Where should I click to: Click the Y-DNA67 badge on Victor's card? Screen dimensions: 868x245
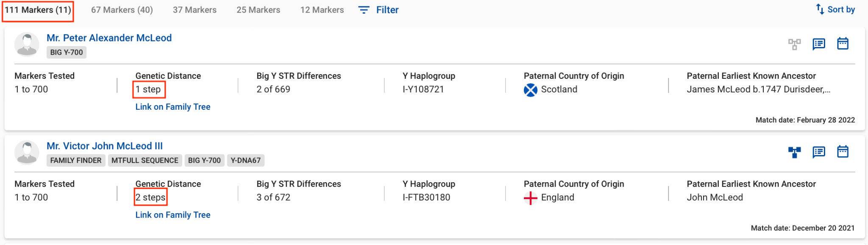tap(245, 160)
